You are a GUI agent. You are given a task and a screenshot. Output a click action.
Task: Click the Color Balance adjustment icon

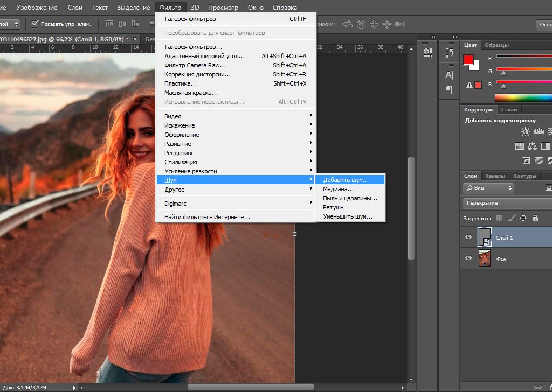[533, 146]
